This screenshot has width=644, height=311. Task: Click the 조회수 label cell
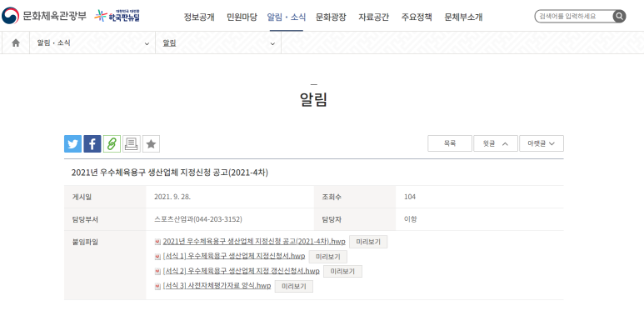[355, 197]
